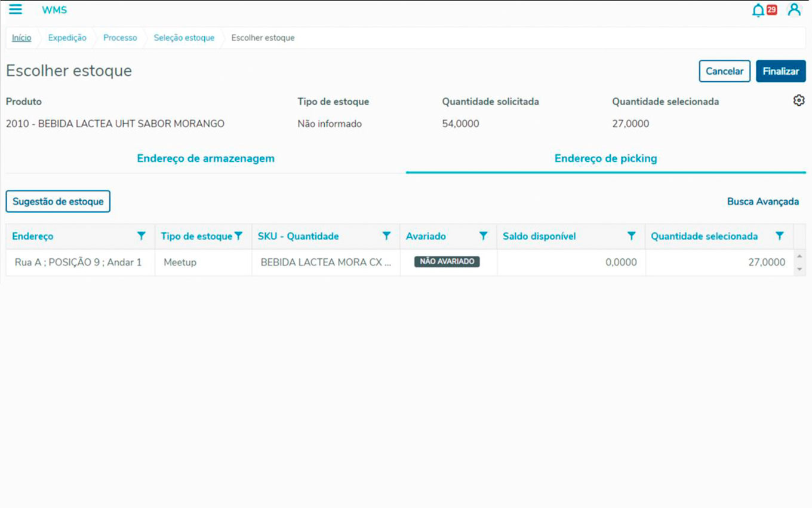This screenshot has width=812, height=508.
Task: Filter the Endereço column
Action: pos(142,236)
